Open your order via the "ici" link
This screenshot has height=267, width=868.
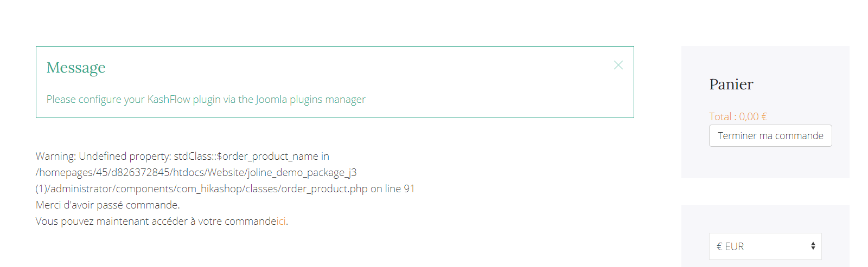281,222
